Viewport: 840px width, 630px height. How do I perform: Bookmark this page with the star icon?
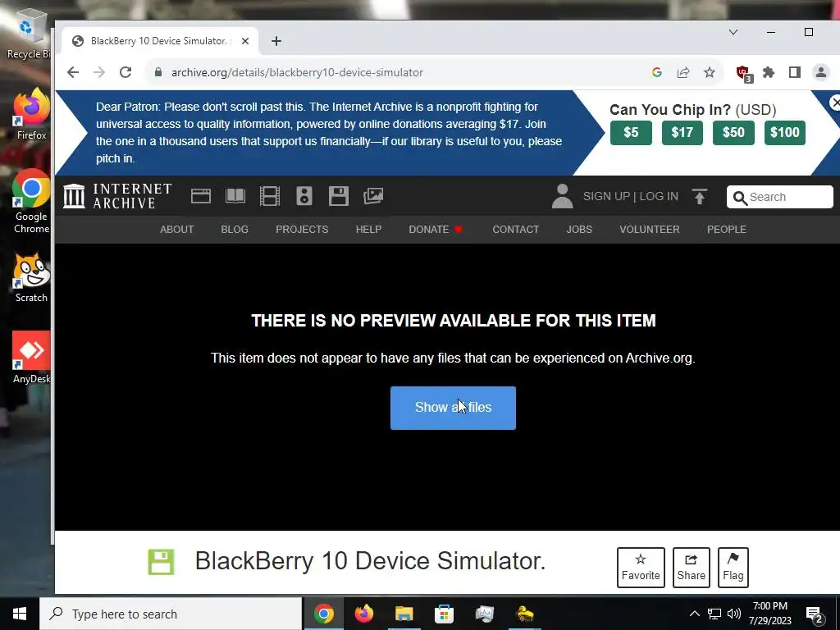click(x=710, y=72)
